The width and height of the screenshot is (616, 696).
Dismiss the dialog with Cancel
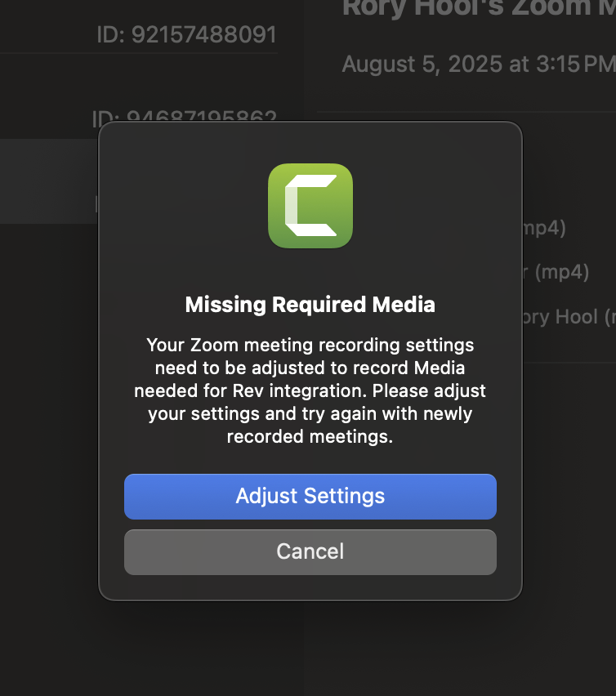[x=310, y=552]
